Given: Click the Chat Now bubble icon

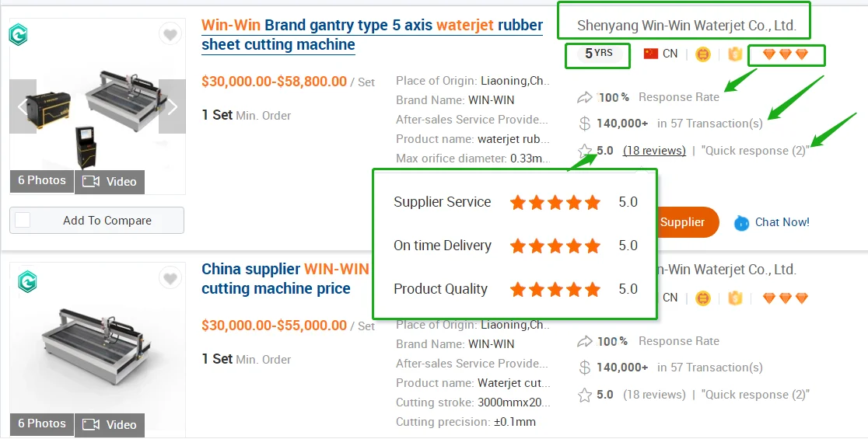Looking at the screenshot, I should coord(742,222).
